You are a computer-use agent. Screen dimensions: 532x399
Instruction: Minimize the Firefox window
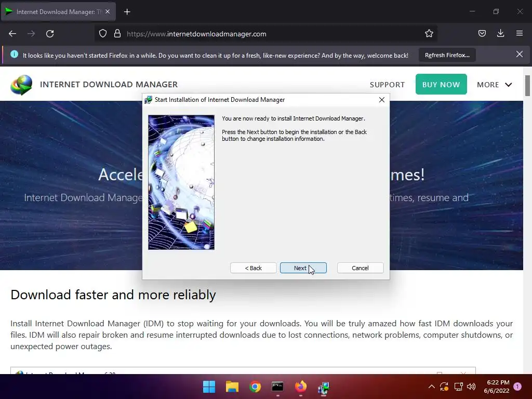472,11
